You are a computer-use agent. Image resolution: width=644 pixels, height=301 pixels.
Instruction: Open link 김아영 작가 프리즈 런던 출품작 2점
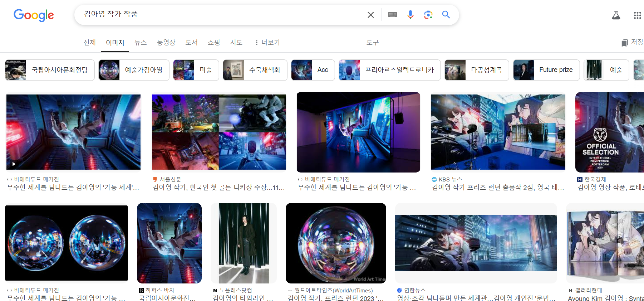pyautogui.click(x=498, y=187)
